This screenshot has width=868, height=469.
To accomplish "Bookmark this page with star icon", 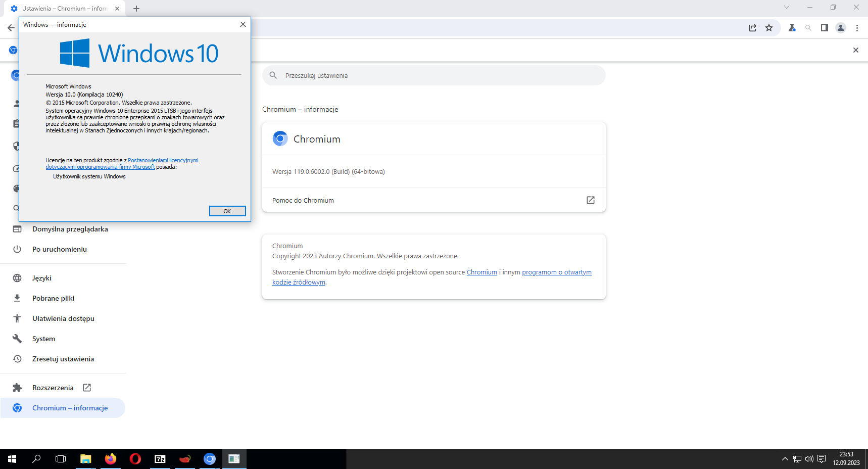I will click(x=769, y=28).
